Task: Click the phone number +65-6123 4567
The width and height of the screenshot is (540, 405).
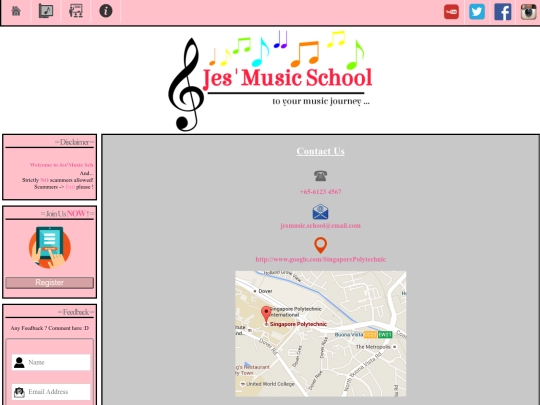Action: [x=320, y=192]
